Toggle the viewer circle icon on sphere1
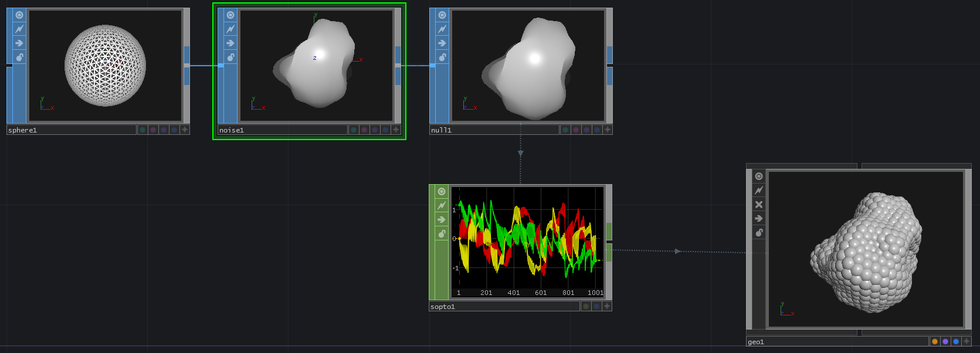 (x=19, y=15)
